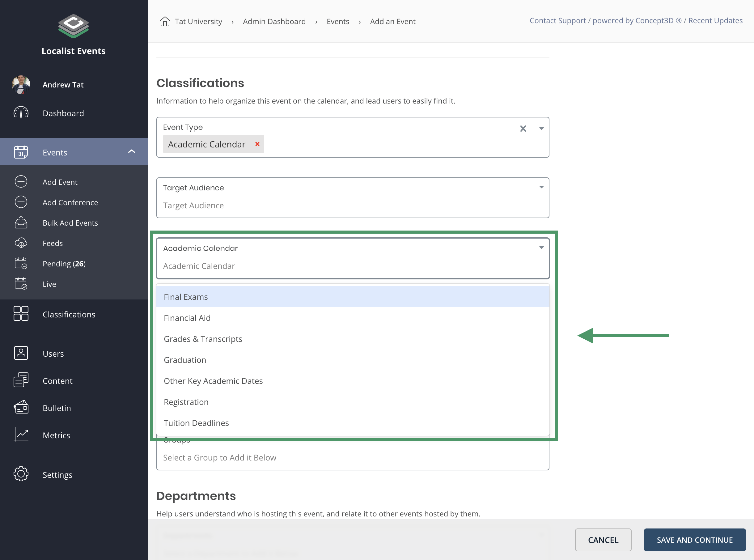The height and width of the screenshot is (560, 754).
Task: Open Pending (26) events list
Action: 64,263
